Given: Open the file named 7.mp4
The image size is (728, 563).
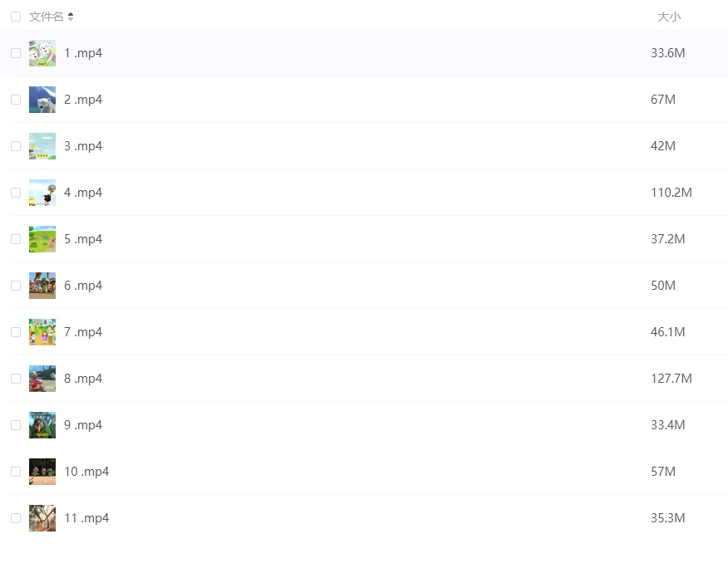Looking at the screenshot, I should [x=83, y=332].
